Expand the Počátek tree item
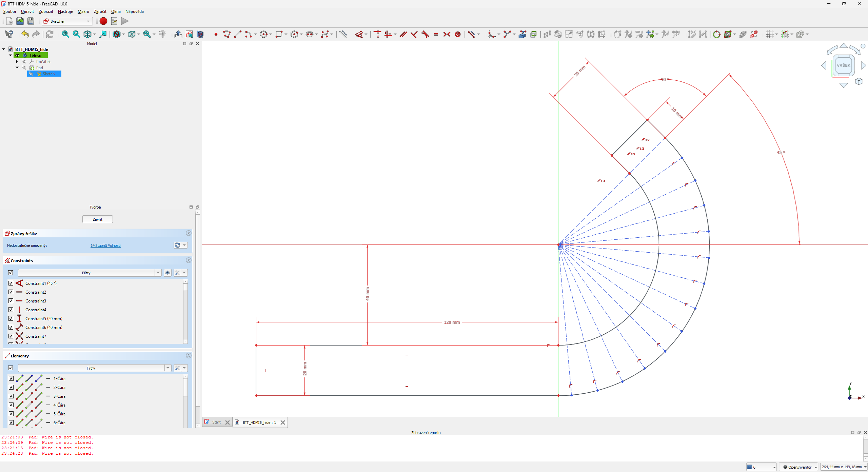The height and width of the screenshot is (472, 868). click(x=17, y=61)
